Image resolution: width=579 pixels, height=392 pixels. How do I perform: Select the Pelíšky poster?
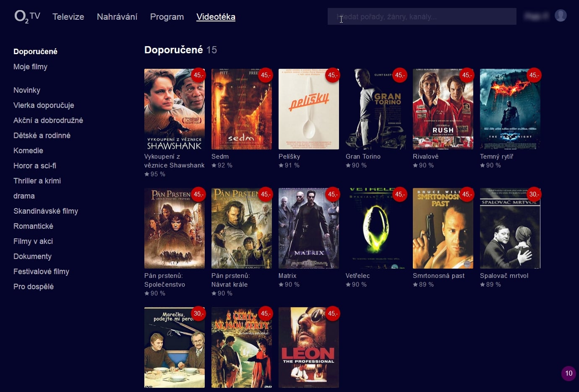tap(309, 109)
